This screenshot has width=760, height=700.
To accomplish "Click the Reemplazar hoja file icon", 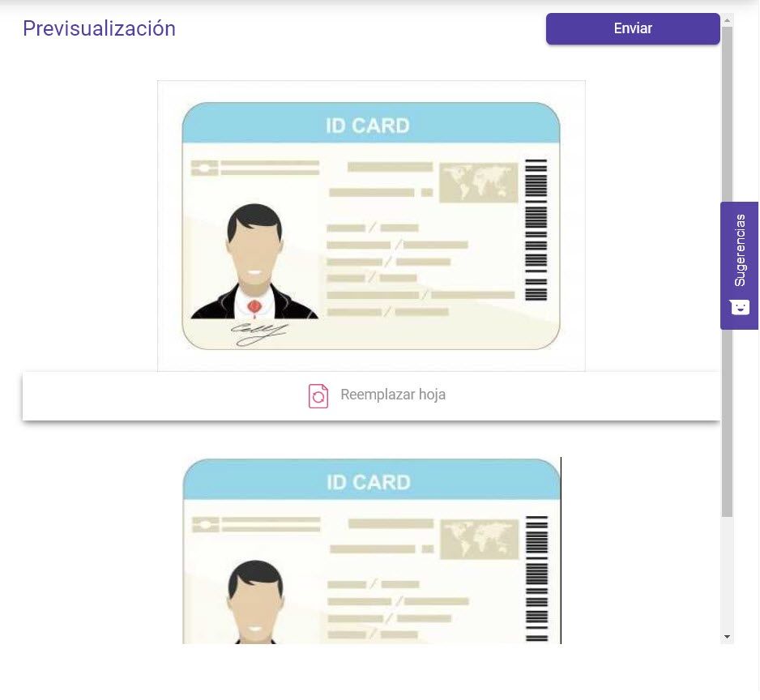I will click(x=318, y=396).
